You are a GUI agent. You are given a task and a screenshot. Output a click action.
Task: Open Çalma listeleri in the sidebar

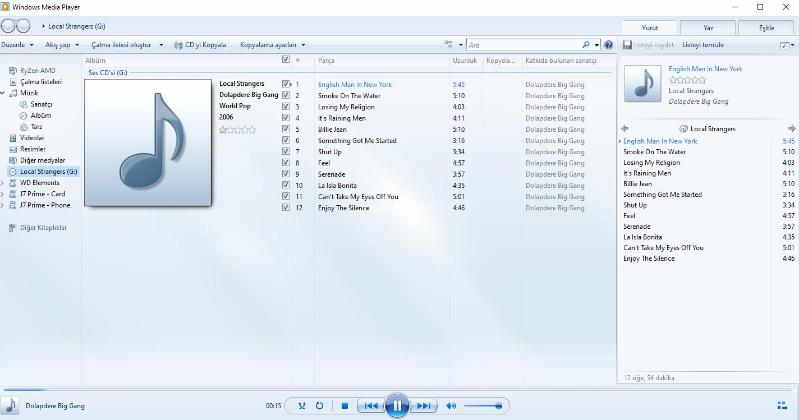tap(41, 82)
